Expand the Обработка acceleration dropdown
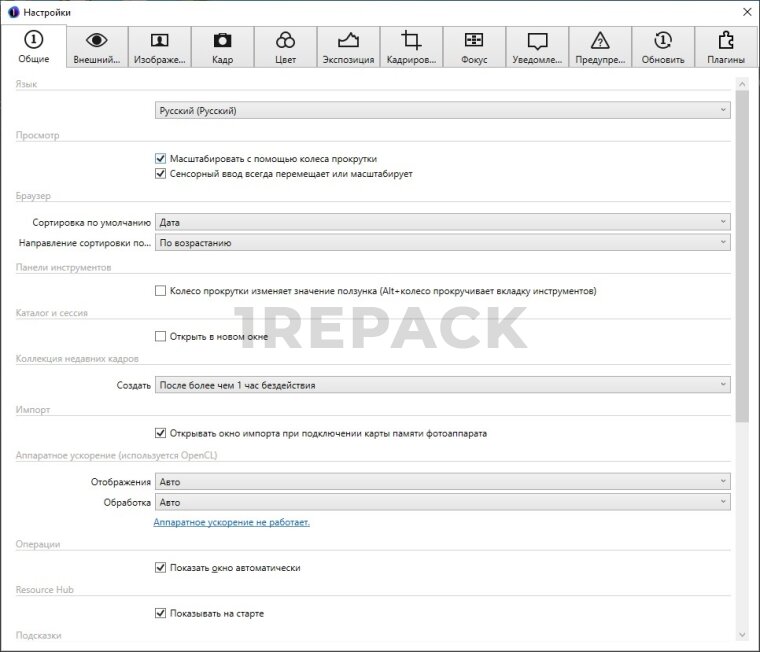The height and width of the screenshot is (652, 760). tap(442, 502)
